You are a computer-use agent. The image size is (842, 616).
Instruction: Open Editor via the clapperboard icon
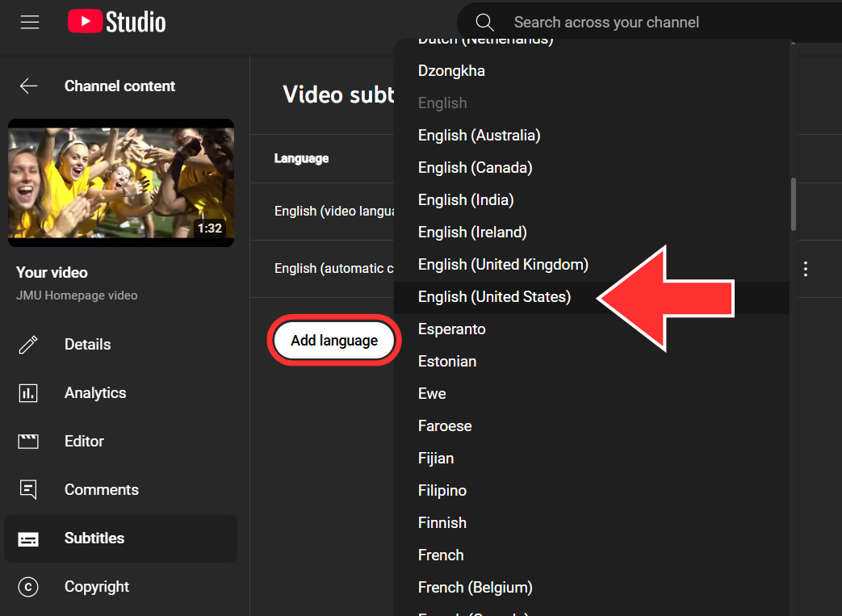[28, 442]
